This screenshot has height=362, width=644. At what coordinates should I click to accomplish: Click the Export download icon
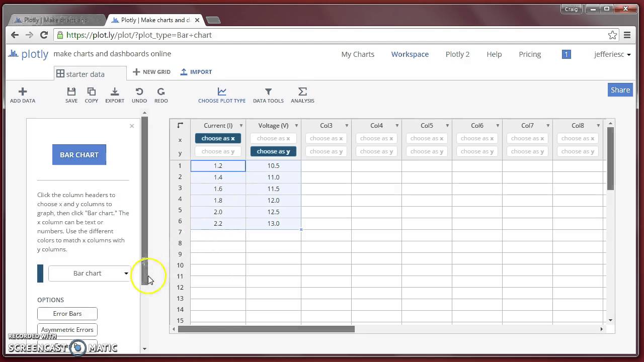tap(115, 92)
